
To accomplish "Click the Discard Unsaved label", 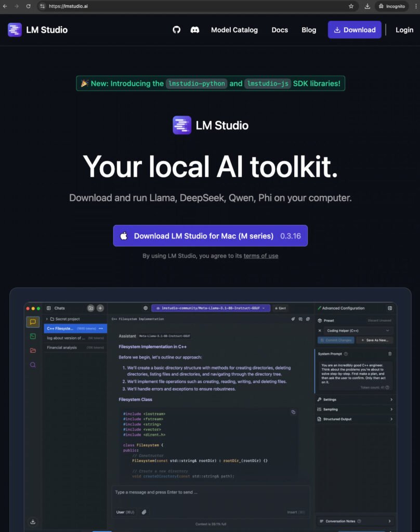I will 379,320.
